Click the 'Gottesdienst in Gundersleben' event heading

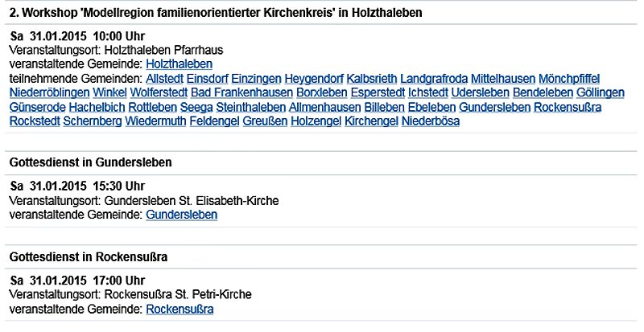pyautogui.click(x=90, y=162)
